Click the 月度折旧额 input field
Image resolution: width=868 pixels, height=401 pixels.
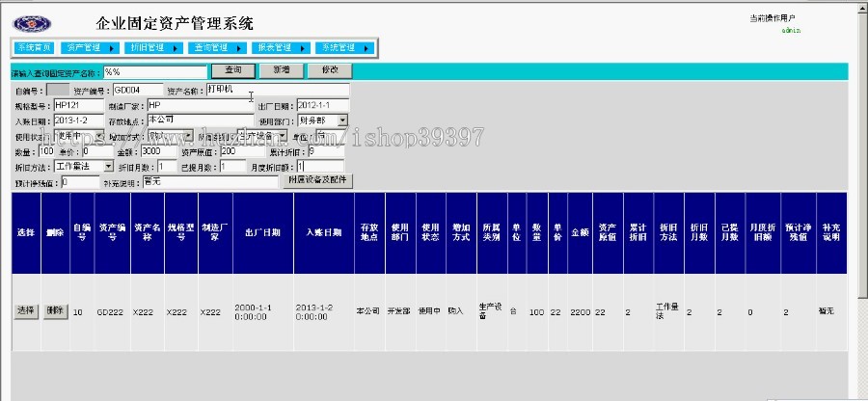[320, 166]
